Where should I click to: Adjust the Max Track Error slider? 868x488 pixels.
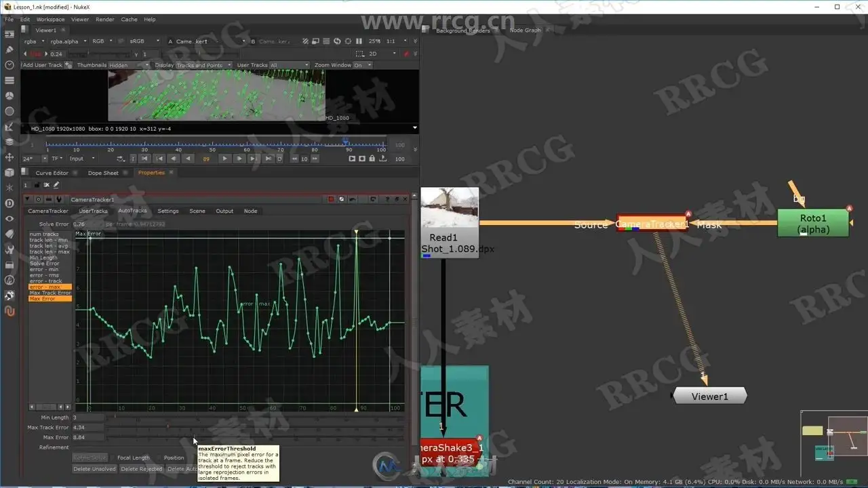[256, 428]
